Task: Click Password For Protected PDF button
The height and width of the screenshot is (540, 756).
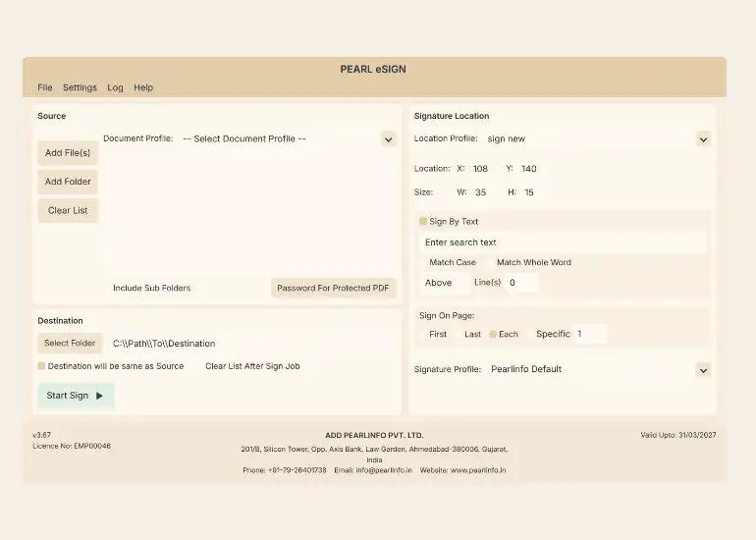Action: point(333,288)
